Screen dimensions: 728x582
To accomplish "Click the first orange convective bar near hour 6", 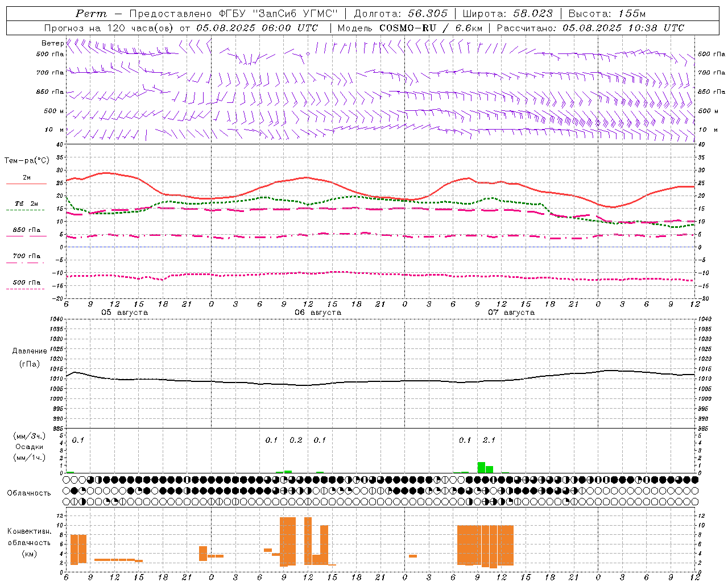I will [x=74, y=550].
